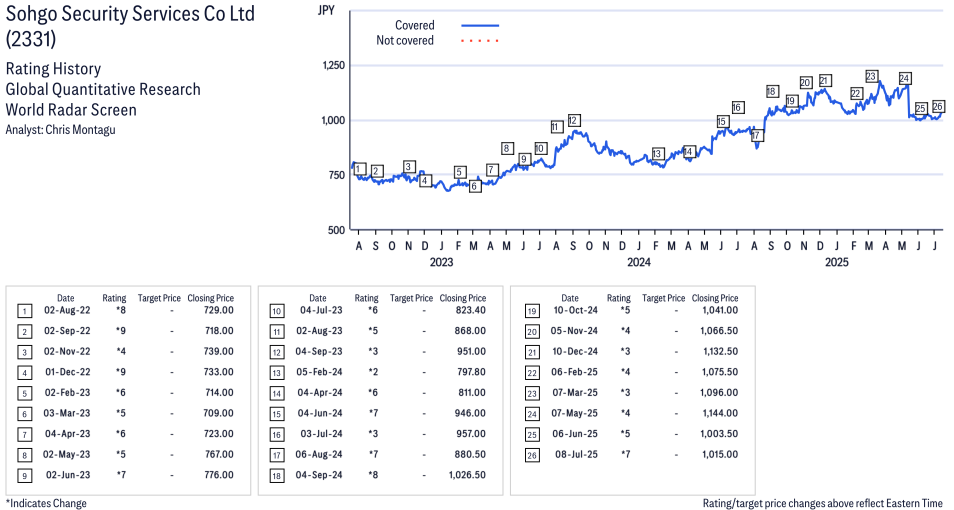This screenshot has height=510, width=954.
Task: Click chart marker 26 at chart's end
Action: pos(938,107)
